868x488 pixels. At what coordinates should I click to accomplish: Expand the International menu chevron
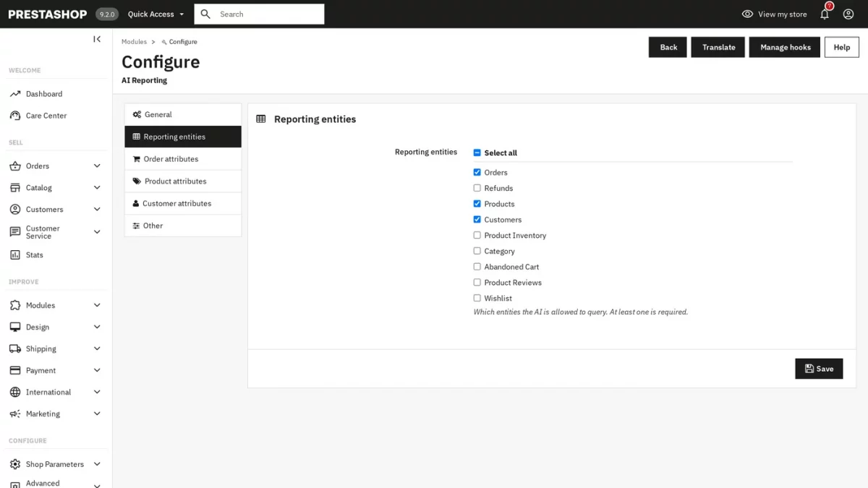pyautogui.click(x=97, y=392)
